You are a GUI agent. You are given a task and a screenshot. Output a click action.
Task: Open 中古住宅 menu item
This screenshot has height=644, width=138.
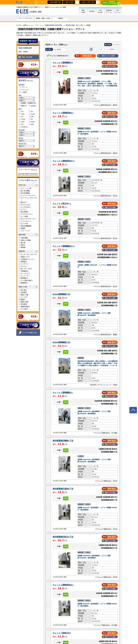click(92, 11)
